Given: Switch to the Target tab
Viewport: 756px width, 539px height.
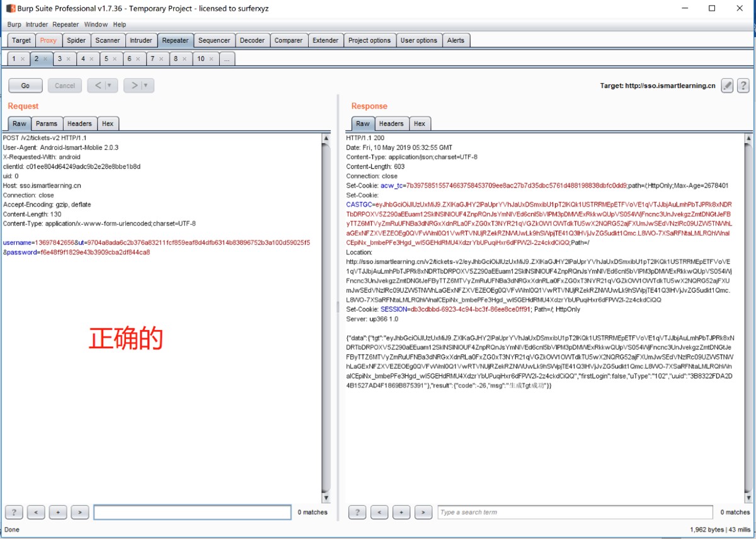Looking at the screenshot, I should coord(21,40).
